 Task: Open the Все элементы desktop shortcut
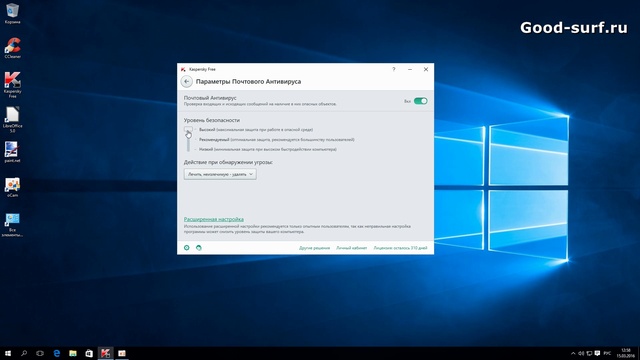(x=12, y=224)
